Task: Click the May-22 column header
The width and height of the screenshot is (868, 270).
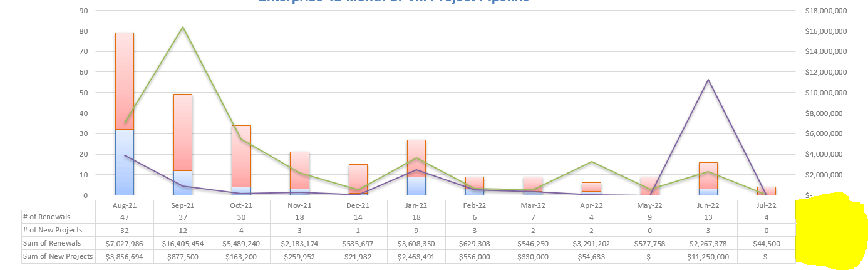Action: pyautogui.click(x=649, y=205)
